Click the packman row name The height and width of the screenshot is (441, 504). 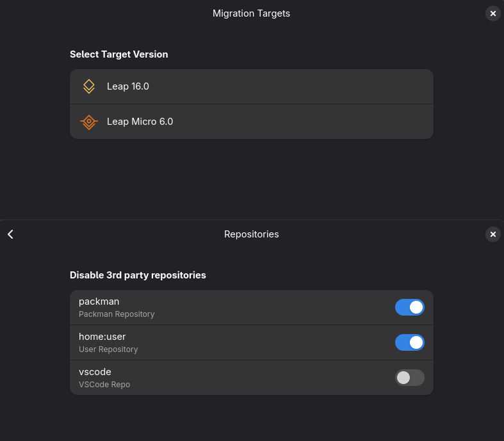point(99,301)
